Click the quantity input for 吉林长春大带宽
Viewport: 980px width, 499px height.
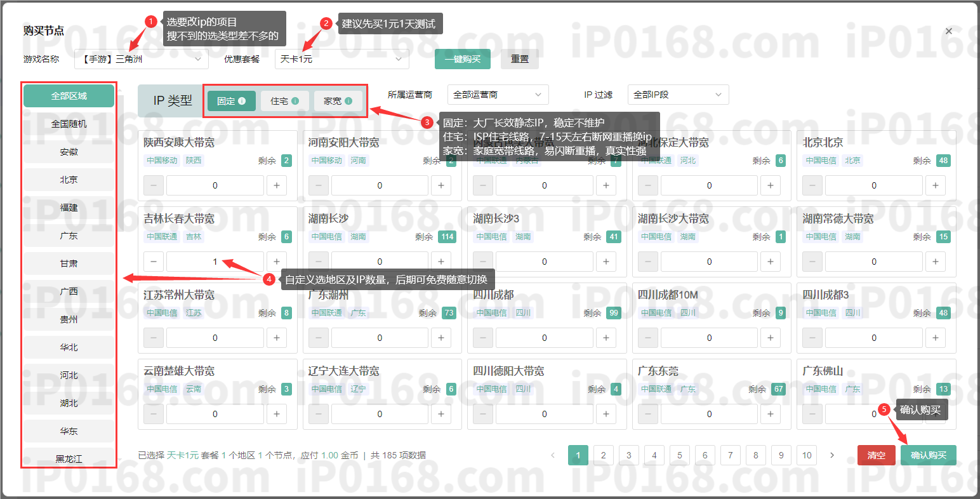[215, 261]
